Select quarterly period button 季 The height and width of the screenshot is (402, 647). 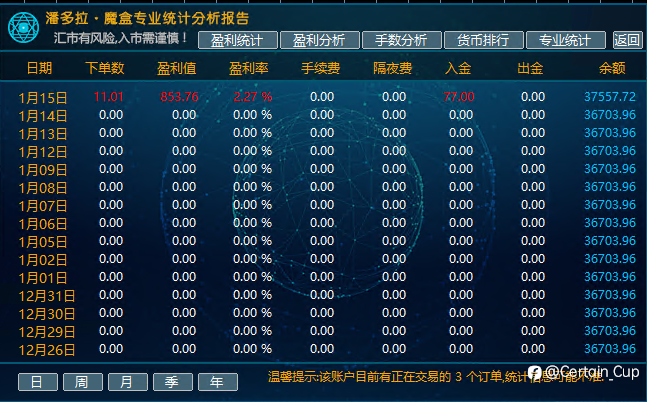click(x=172, y=382)
